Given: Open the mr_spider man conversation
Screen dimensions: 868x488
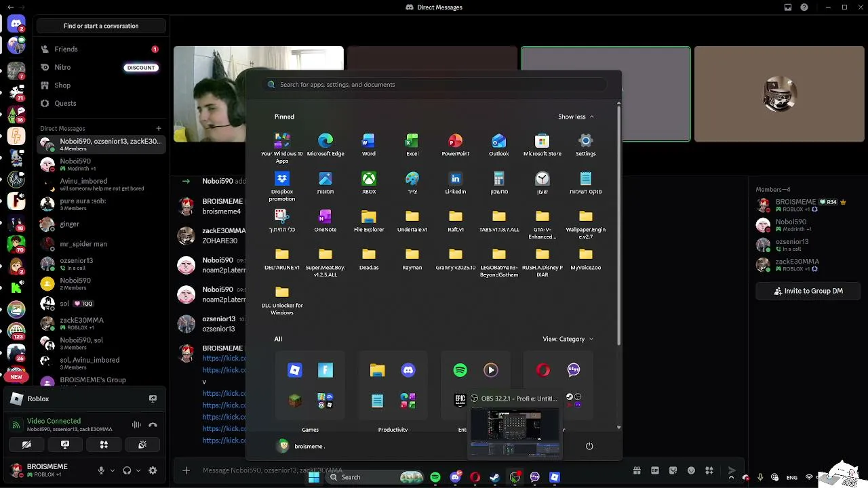Looking at the screenshot, I should pos(100,244).
